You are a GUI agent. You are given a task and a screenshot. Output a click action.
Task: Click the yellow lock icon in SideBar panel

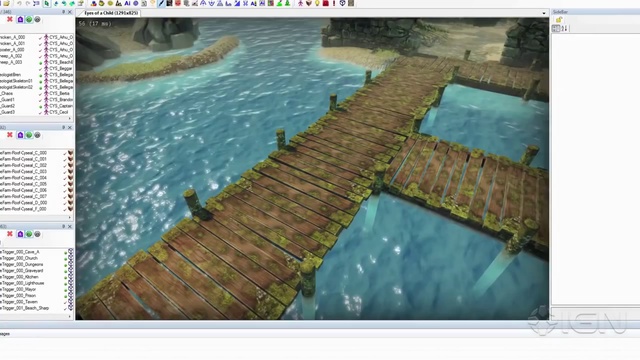coord(559,20)
